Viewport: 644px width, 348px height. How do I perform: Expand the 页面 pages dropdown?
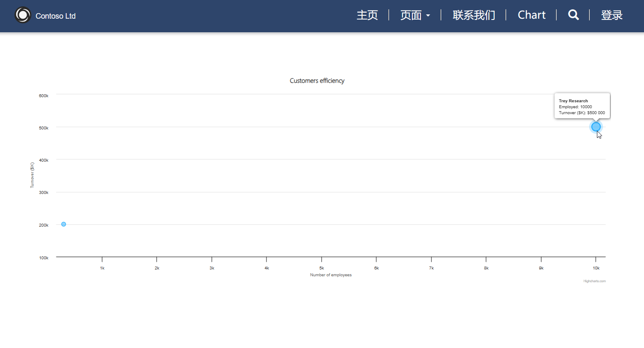415,15
